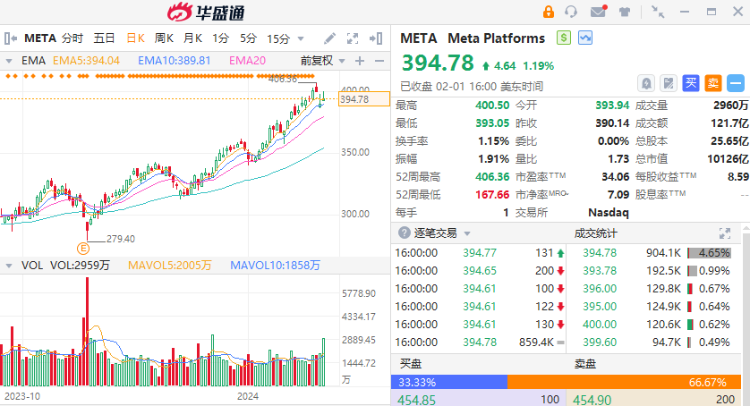Screen dimensions: 750x406
Task: Click the 总市值 value 10126亿
Action: [x=728, y=159]
